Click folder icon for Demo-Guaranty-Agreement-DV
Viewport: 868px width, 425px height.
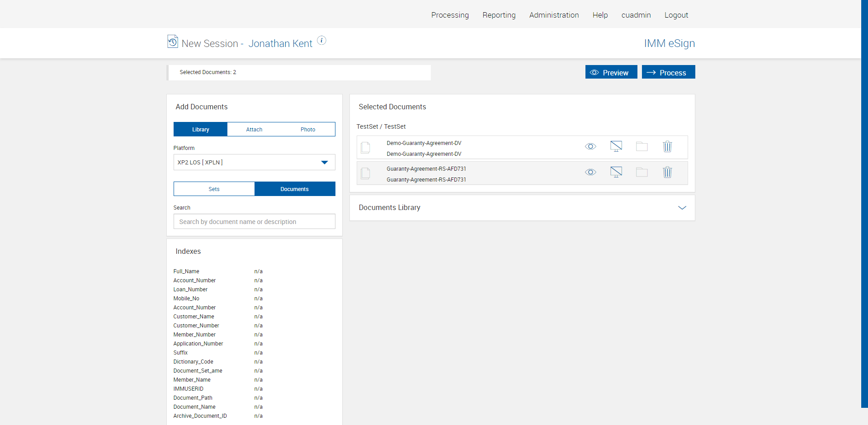[x=642, y=147]
